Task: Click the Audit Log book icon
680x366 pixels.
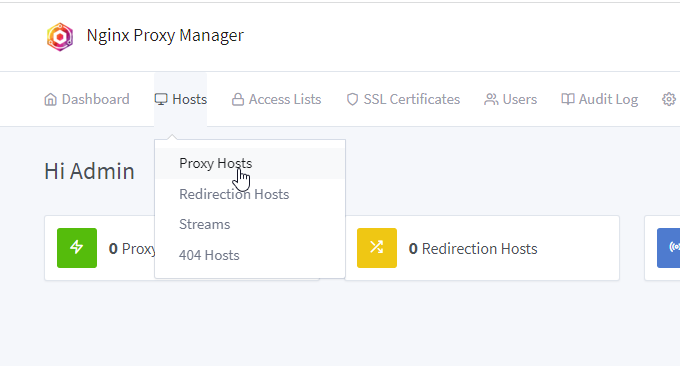Action: coord(568,99)
